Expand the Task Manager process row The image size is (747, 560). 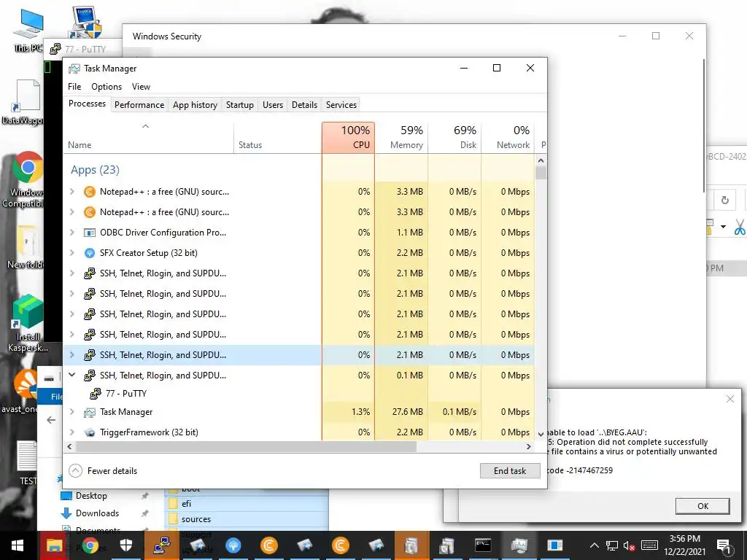72,412
